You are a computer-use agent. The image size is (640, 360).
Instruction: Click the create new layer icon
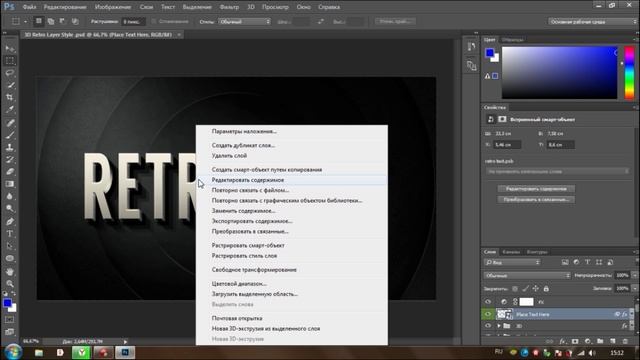pyautogui.click(x=613, y=341)
